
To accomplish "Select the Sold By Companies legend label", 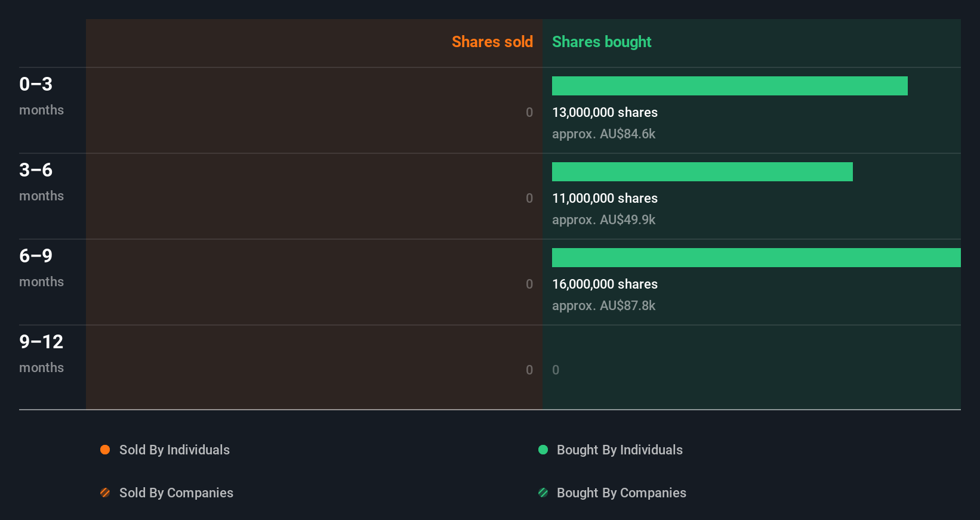I will tap(176, 493).
